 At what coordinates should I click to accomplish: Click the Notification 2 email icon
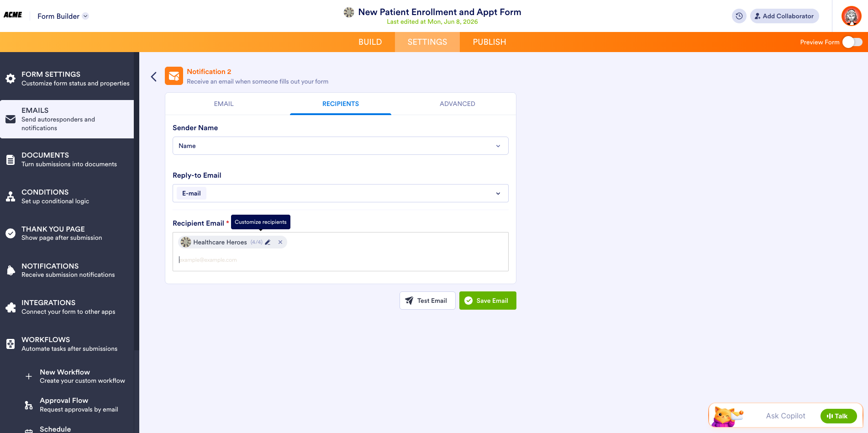pyautogui.click(x=174, y=76)
